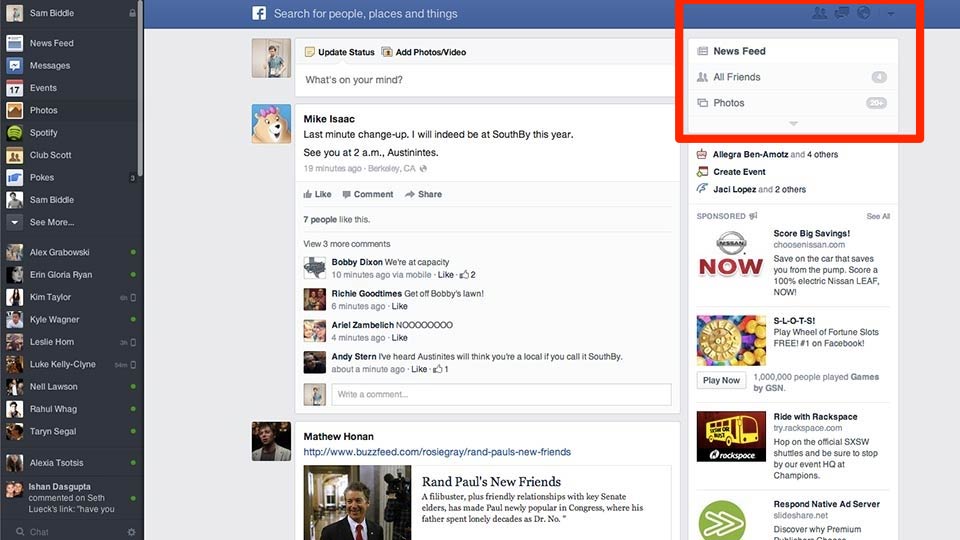Like Mike Isaac's post
Viewport: 960px width, 540px height.
coord(322,194)
